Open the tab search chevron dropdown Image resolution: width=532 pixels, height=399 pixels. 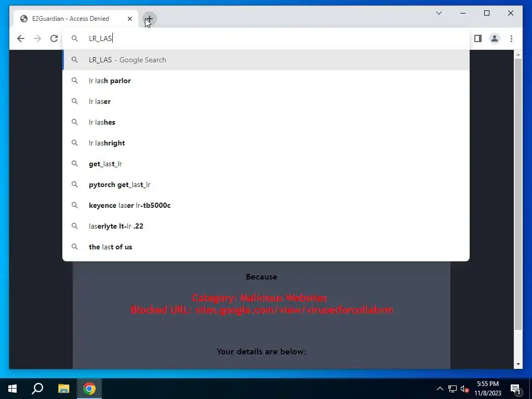pyautogui.click(x=438, y=13)
